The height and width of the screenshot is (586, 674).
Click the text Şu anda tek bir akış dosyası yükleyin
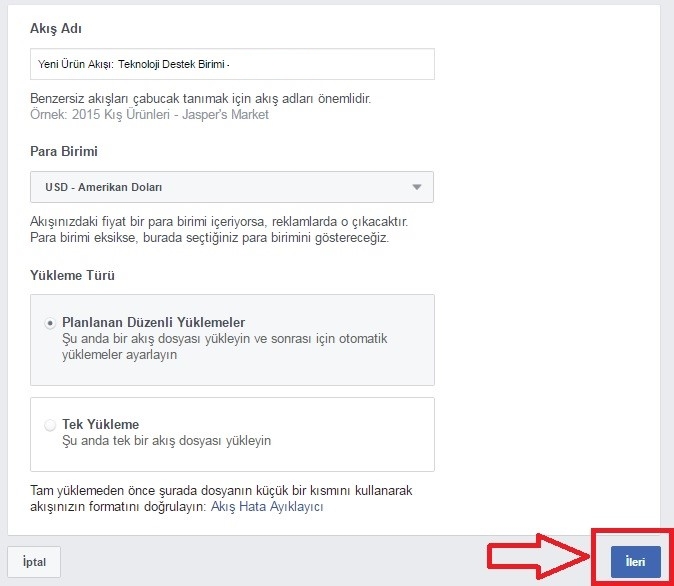point(167,441)
